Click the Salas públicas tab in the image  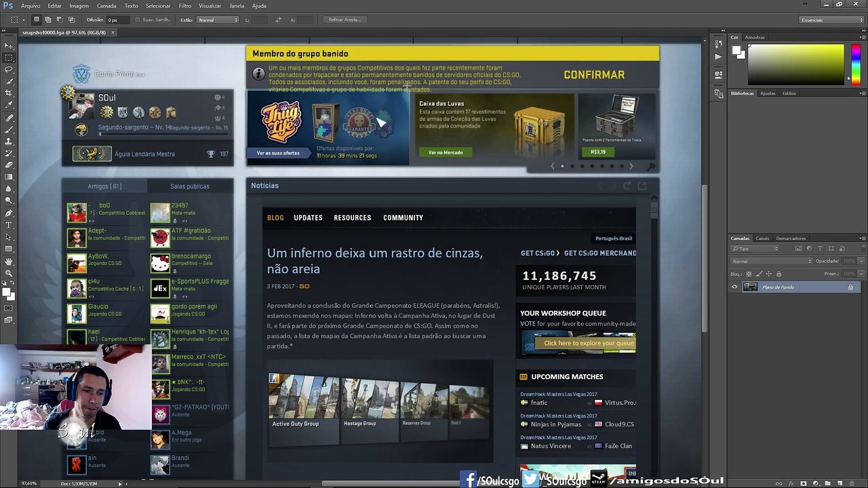[x=190, y=186]
